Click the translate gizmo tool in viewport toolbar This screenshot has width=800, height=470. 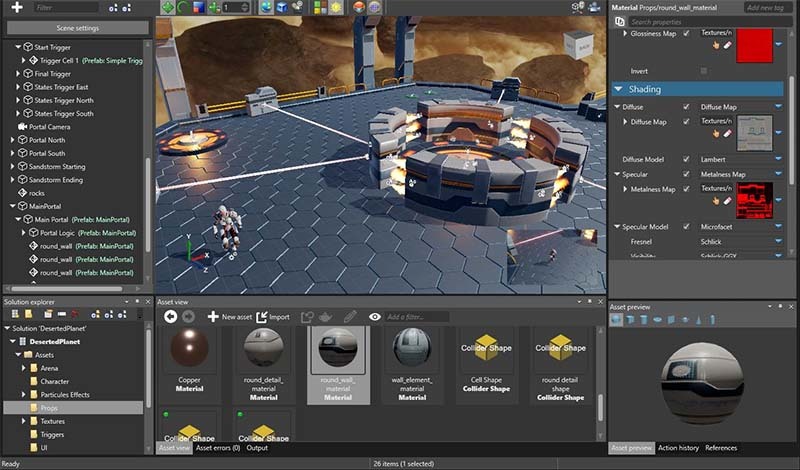pyautogui.click(x=167, y=7)
